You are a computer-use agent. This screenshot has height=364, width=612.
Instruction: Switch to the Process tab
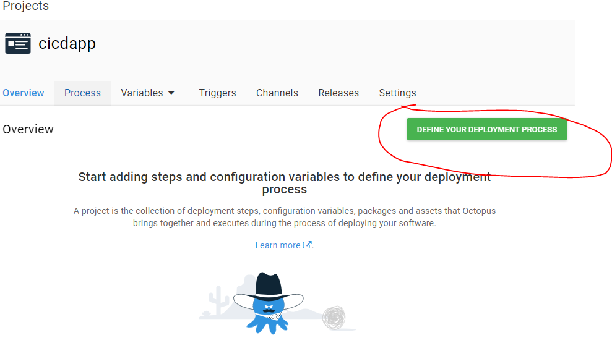pos(82,93)
